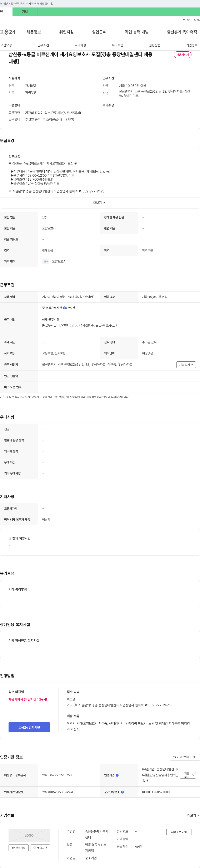Add company to favorites with 관심기업

[19, 848]
